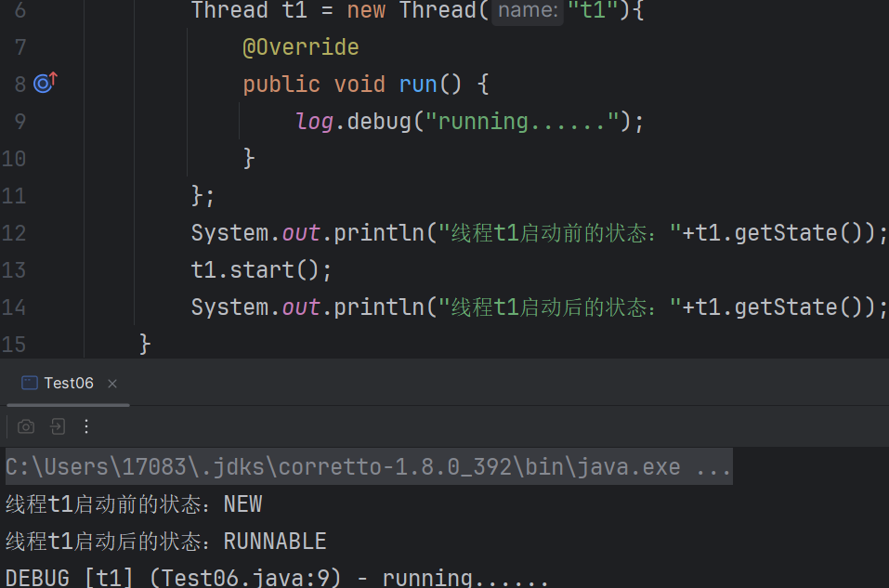Click line number 9 in the gutter
This screenshot has width=889, height=588.
click(20, 122)
